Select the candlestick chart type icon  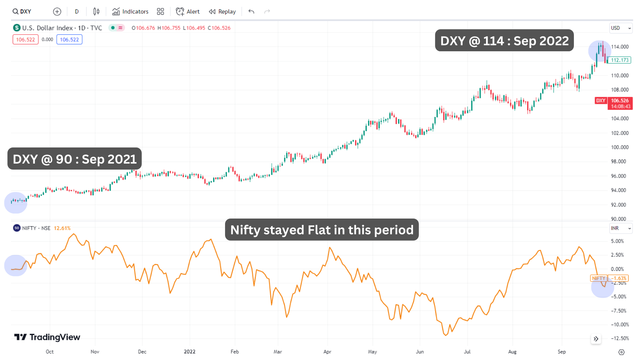point(96,11)
